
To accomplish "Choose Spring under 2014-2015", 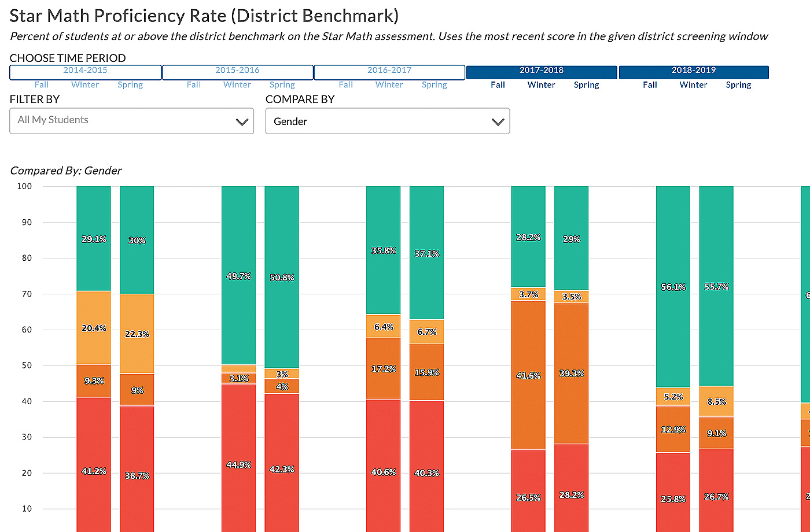I will click(x=130, y=85).
